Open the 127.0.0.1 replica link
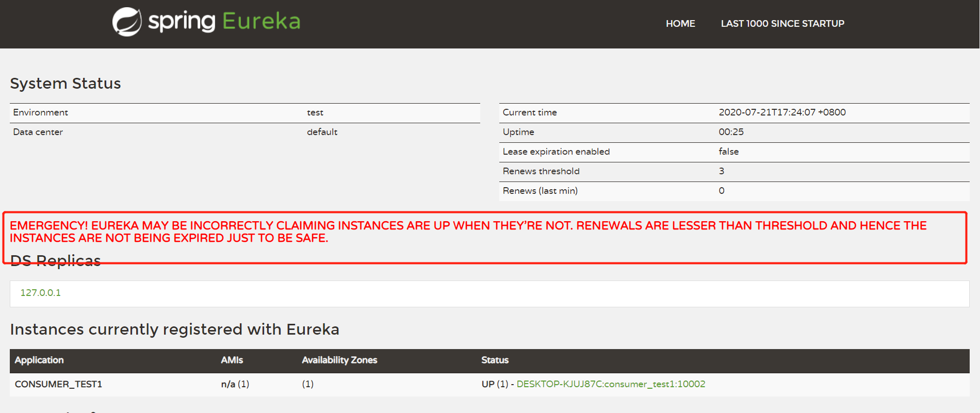 41,293
